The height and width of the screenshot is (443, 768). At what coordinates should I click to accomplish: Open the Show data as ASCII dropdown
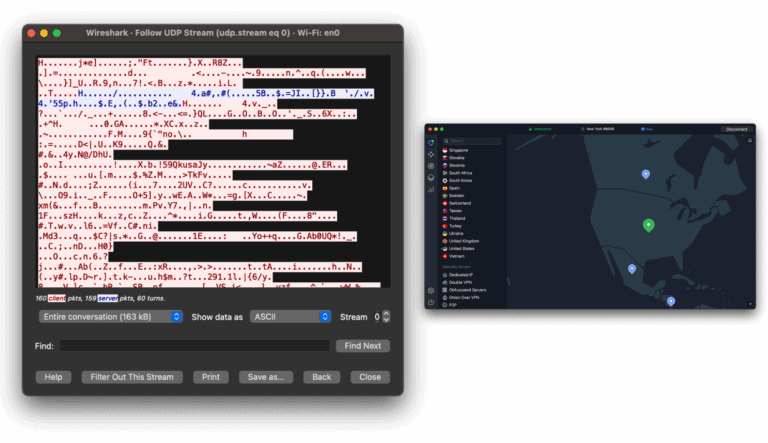click(290, 317)
